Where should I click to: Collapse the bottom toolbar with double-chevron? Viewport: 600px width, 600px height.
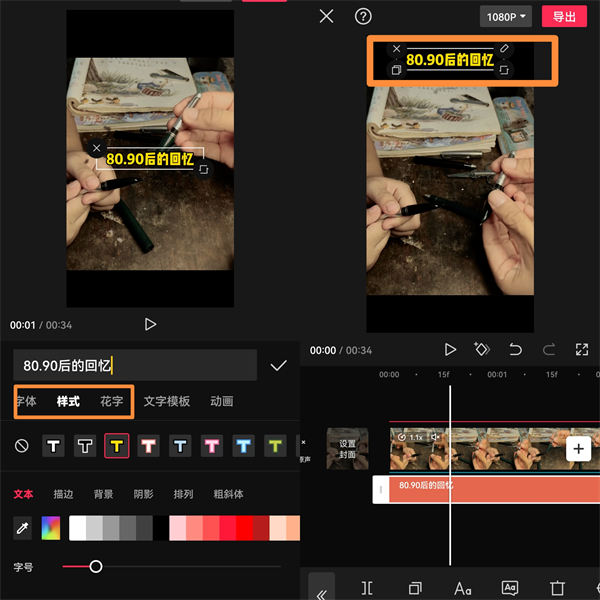point(321,591)
